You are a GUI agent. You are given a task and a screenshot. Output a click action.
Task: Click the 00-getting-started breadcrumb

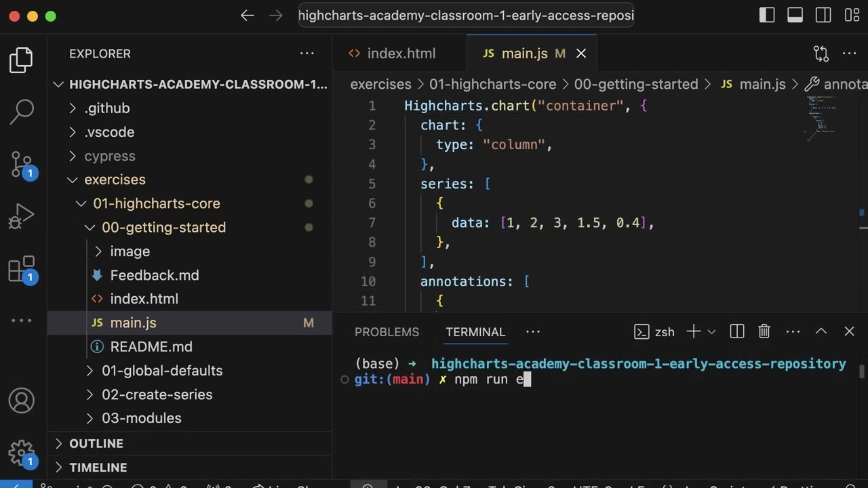click(x=636, y=85)
